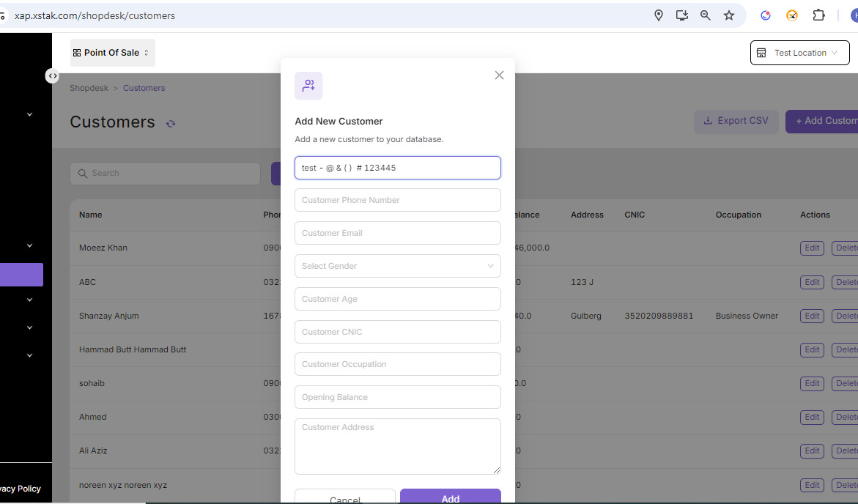Click the refresh icon beside Customers heading
Image resolution: width=858 pixels, height=504 pixels.
click(x=171, y=124)
